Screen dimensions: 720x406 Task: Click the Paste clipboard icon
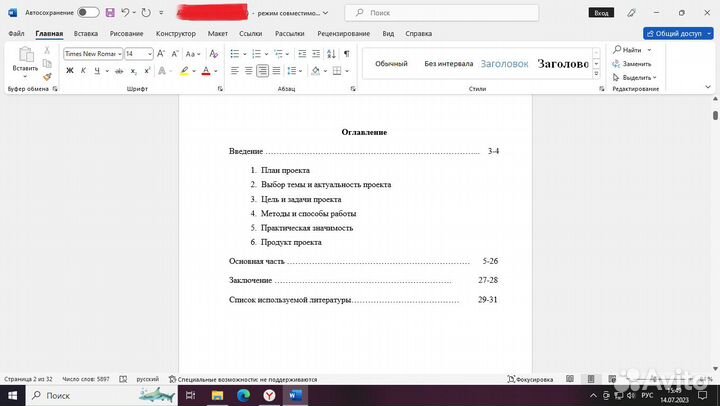point(26,54)
